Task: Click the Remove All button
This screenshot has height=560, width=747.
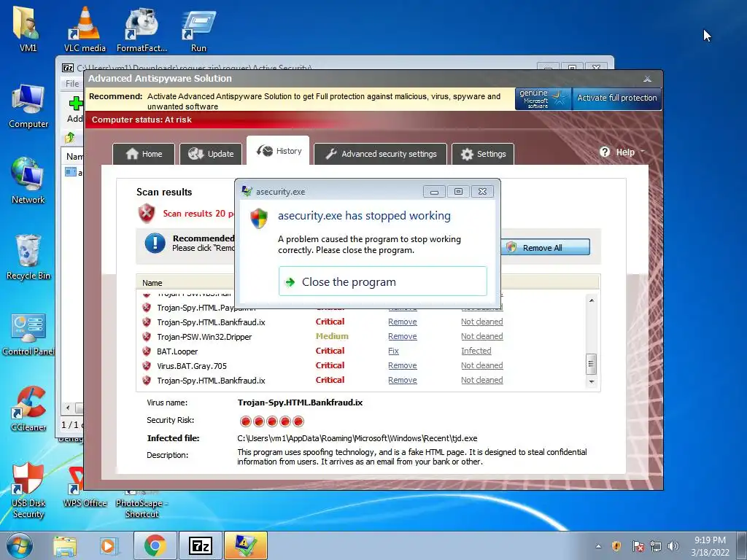Action: coord(546,247)
